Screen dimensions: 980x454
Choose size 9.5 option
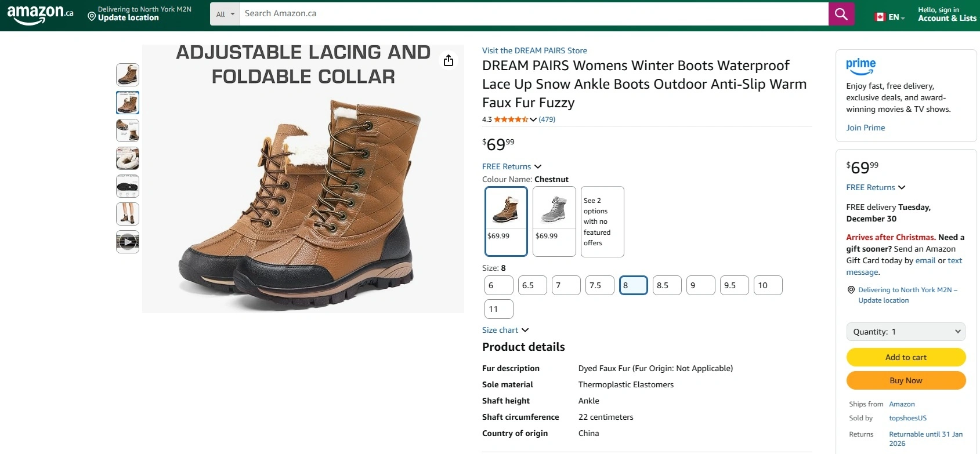(x=734, y=285)
